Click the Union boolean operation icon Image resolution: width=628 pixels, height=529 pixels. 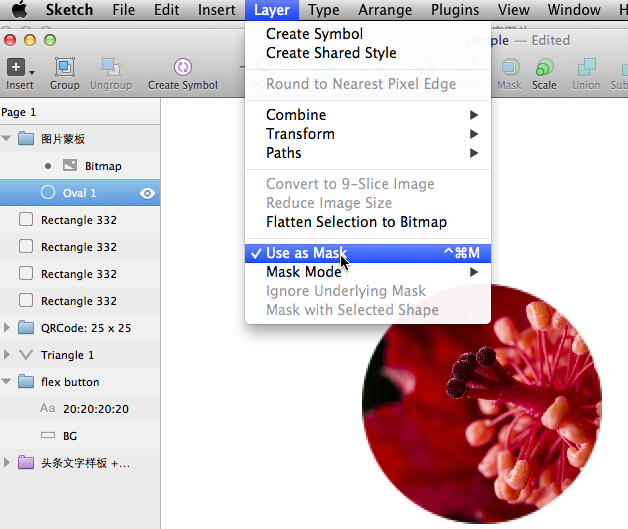coord(586,68)
